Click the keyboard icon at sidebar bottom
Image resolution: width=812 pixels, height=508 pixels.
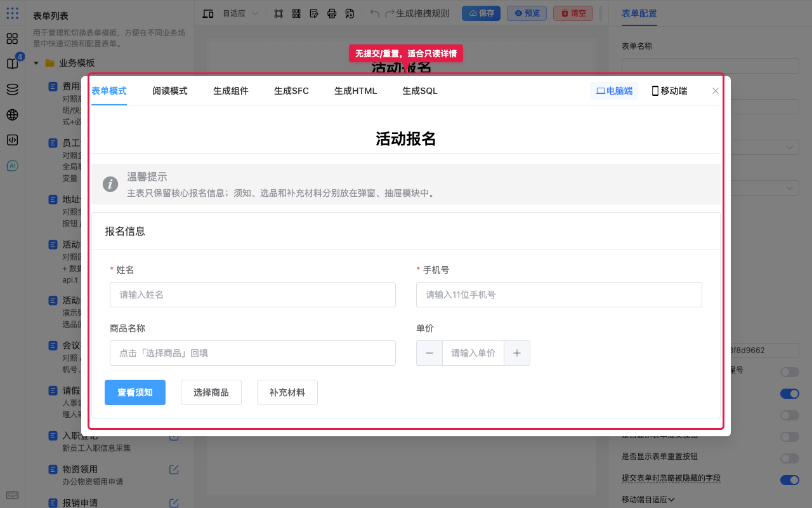point(12,495)
